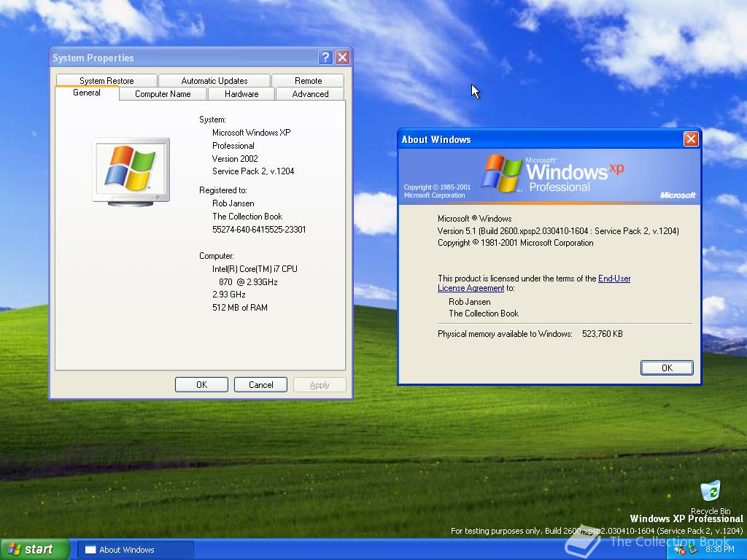Go to the Advanced tab
Image resolution: width=747 pixels, height=560 pixels.
click(310, 94)
